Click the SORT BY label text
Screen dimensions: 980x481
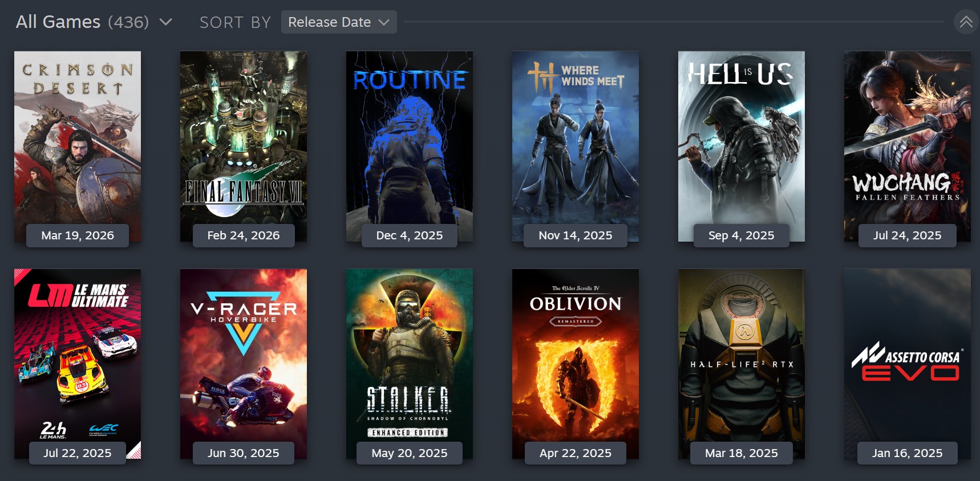tap(235, 22)
